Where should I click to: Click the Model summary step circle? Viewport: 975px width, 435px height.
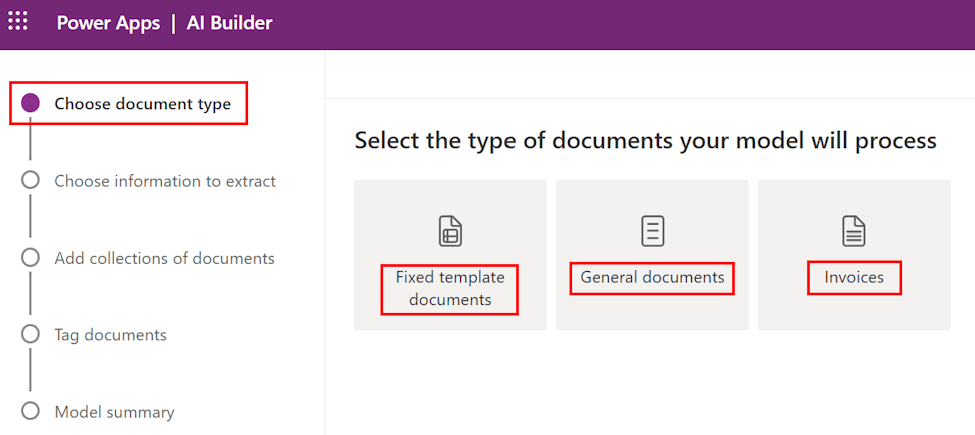tap(30, 411)
